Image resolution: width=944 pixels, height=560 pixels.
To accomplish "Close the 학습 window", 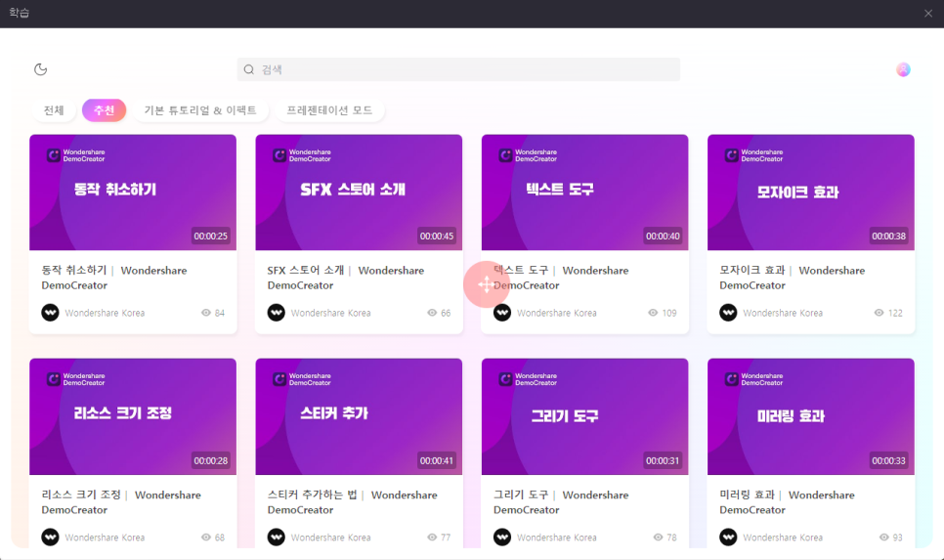I will pyautogui.click(x=927, y=14).
